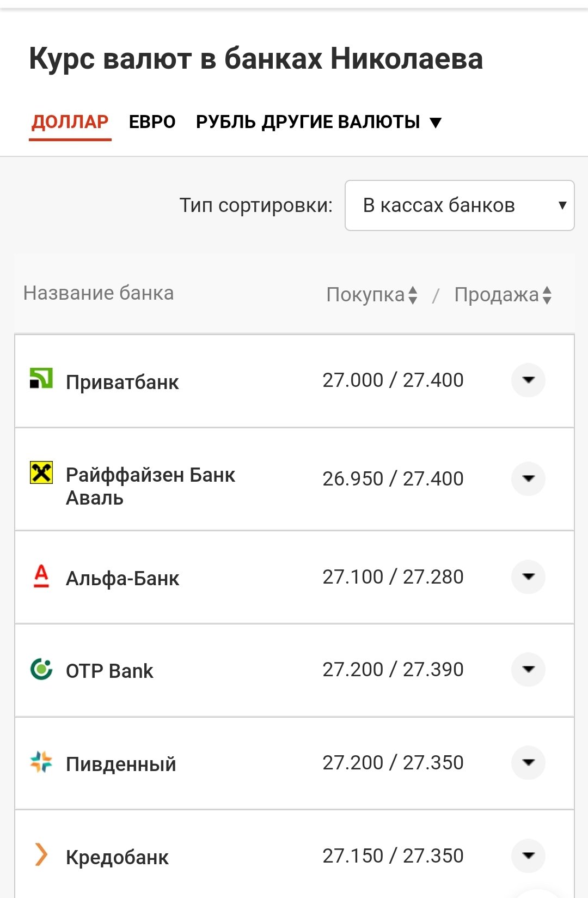Sort by Продажа using its arrows
Screen dimensions: 588x898
547,295
